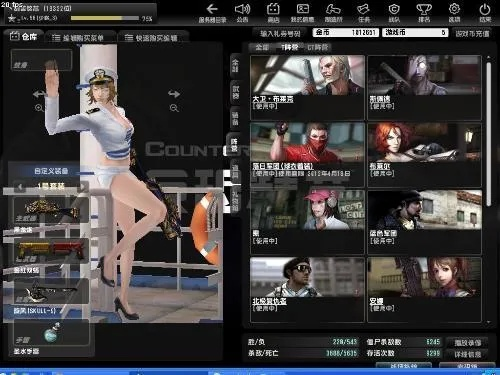Filter by CT阵营 sub-tab
Screen dimensions: 500x375
click(318, 47)
